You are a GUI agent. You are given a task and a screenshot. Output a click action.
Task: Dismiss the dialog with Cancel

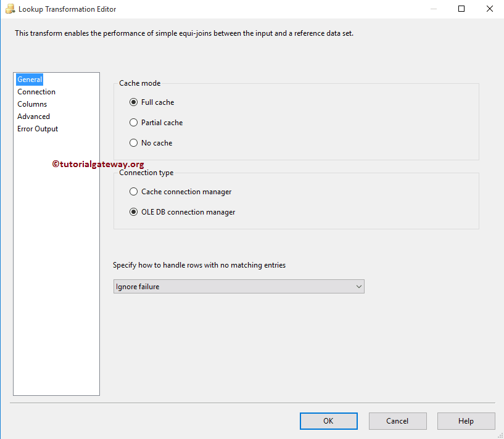pos(397,421)
